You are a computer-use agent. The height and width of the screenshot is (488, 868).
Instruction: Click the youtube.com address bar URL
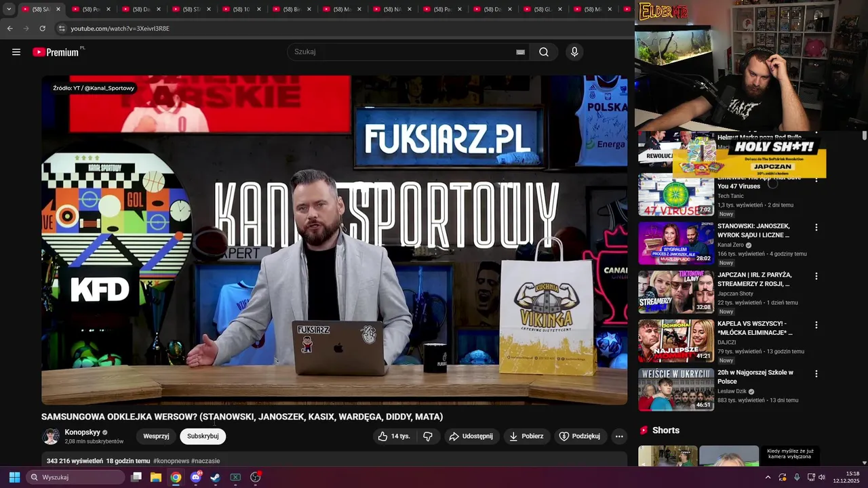(120, 28)
